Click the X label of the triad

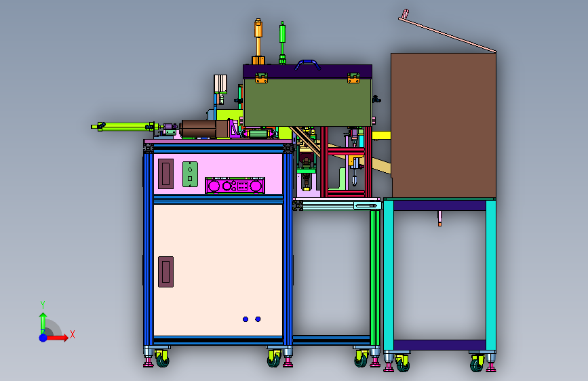pos(73,334)
